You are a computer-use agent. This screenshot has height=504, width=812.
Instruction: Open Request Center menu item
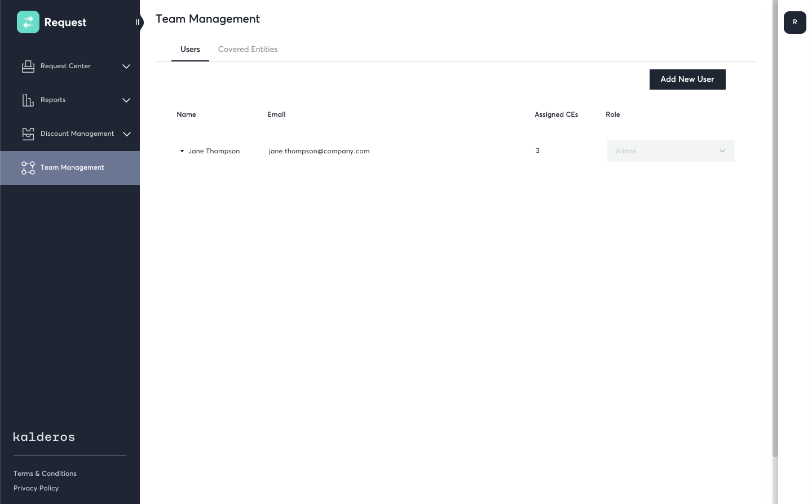pyautogui.click(x=70, y=67)
